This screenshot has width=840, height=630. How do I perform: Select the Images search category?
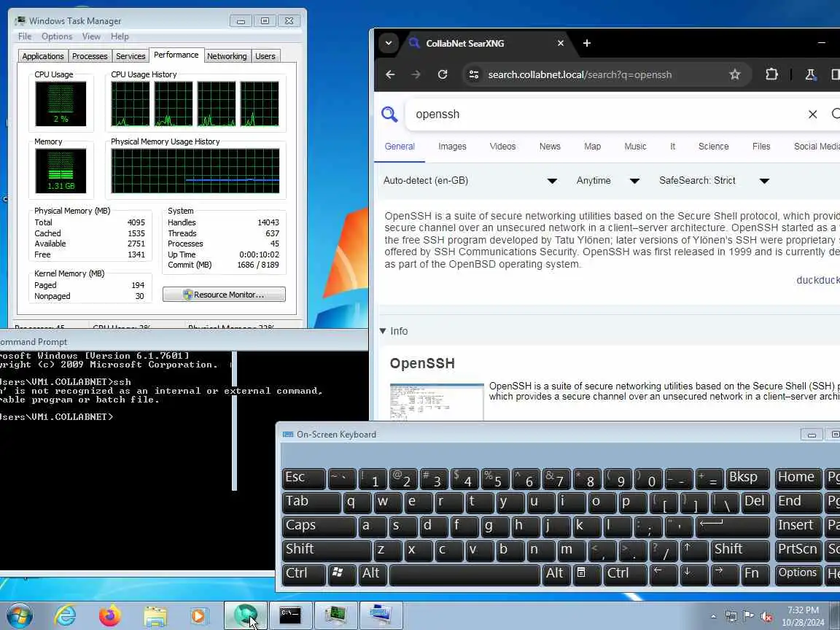(452, 147)
